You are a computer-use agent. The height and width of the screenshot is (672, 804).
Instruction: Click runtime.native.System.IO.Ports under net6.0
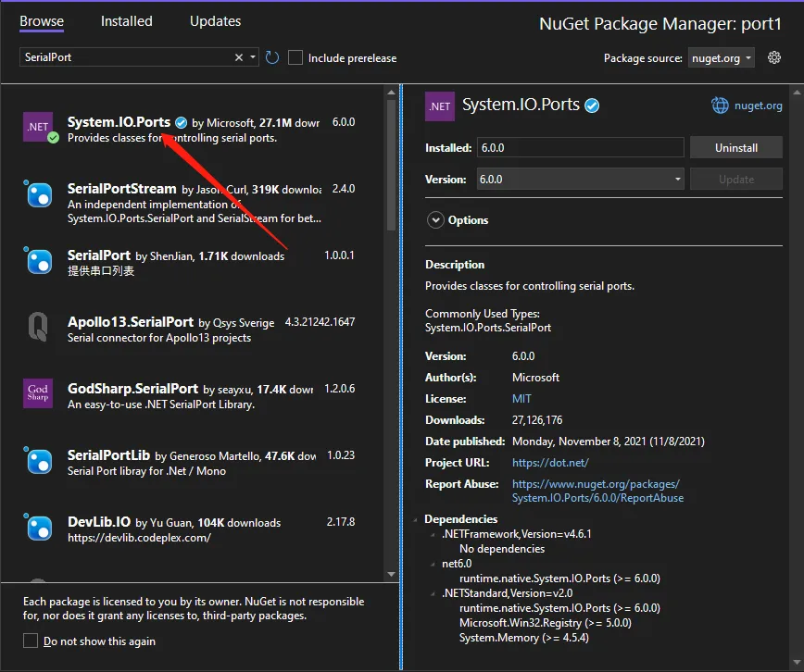click(x=559, y=579)
